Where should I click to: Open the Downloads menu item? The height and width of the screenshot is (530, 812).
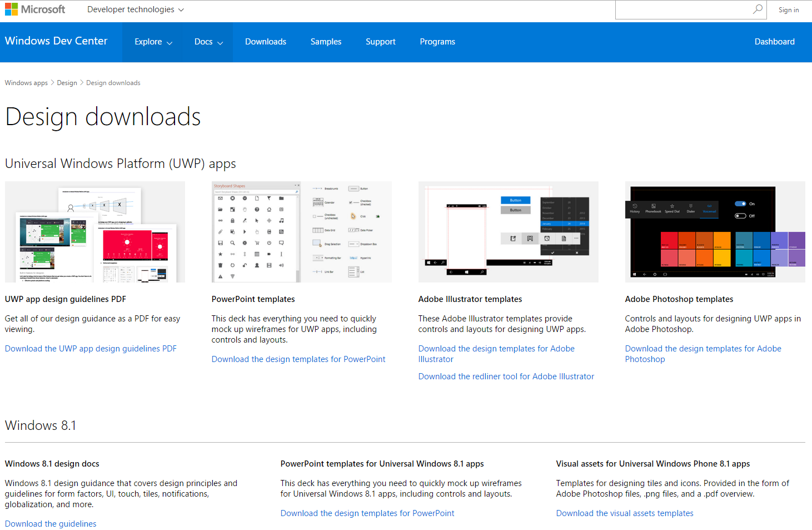click(x=266, y=42)
